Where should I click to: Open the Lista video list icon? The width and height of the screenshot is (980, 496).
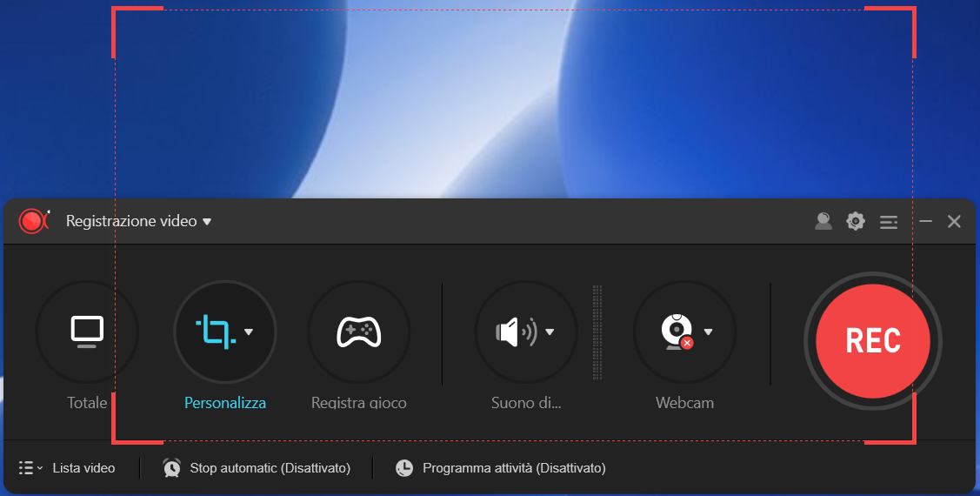(30, 468)
